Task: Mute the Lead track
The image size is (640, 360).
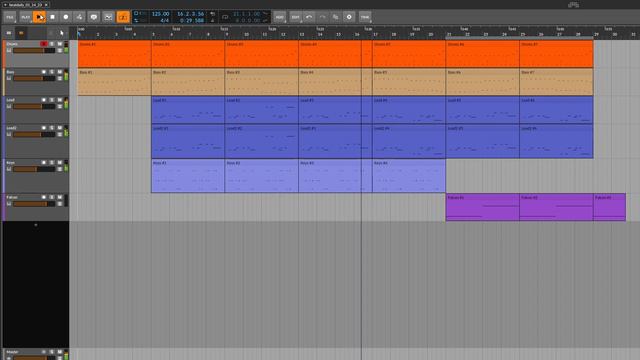Action: (x=60, y=100)
